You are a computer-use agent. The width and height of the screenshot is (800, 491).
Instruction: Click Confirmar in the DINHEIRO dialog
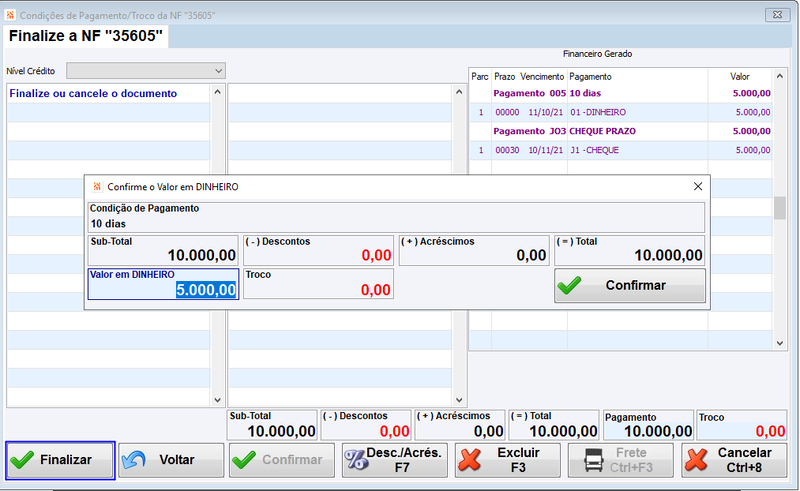pos(630,285)
